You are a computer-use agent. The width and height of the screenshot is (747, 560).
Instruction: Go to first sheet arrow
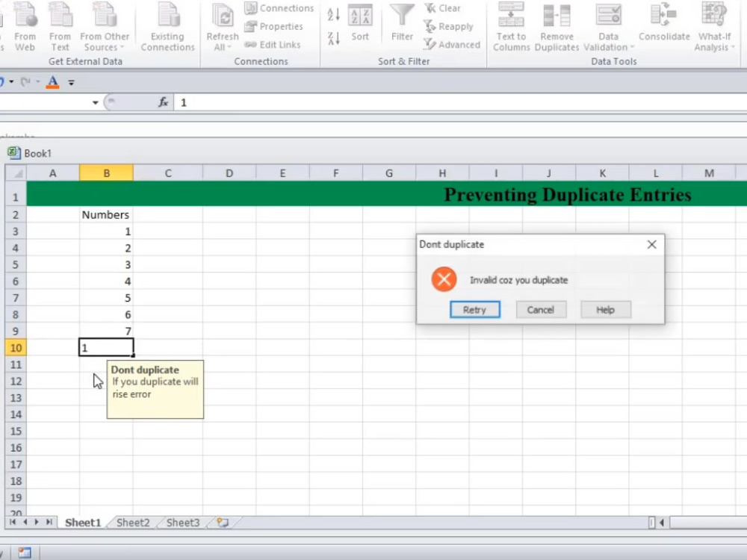coord(13,523)
